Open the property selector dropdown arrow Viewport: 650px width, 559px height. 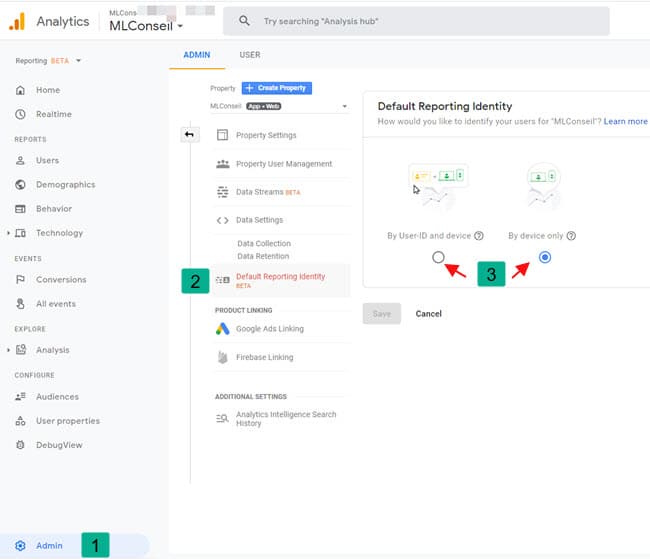coord(344,106)
